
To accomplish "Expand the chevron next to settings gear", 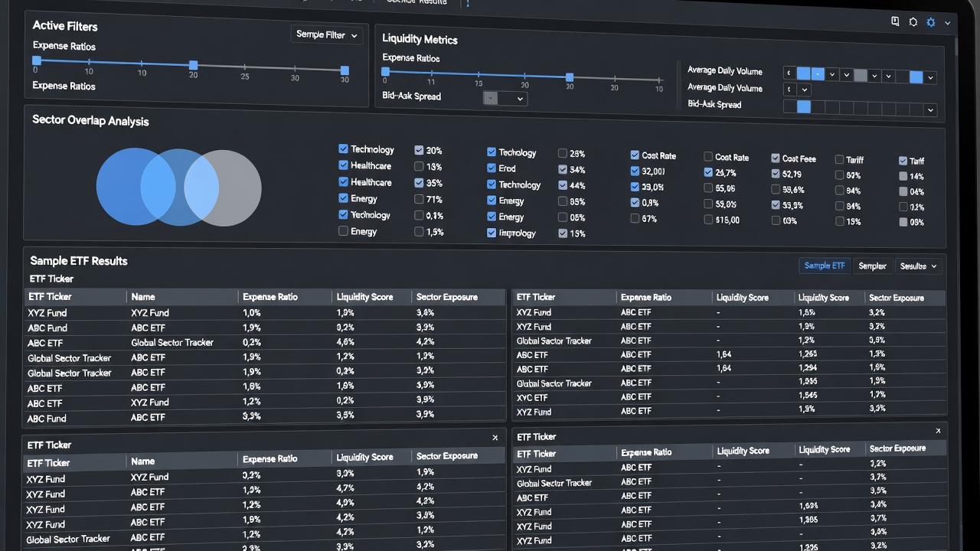I will pyautogui.click(x=948, y=23).
